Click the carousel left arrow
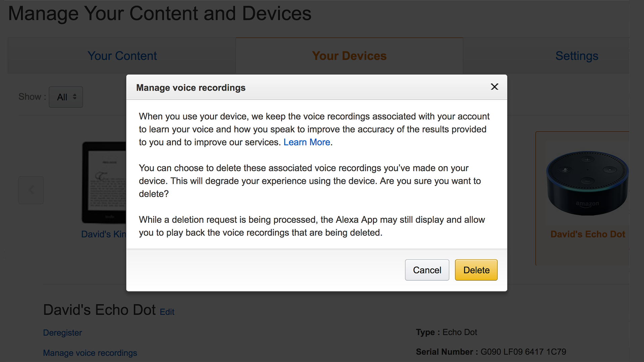 [x=31, y=190]
